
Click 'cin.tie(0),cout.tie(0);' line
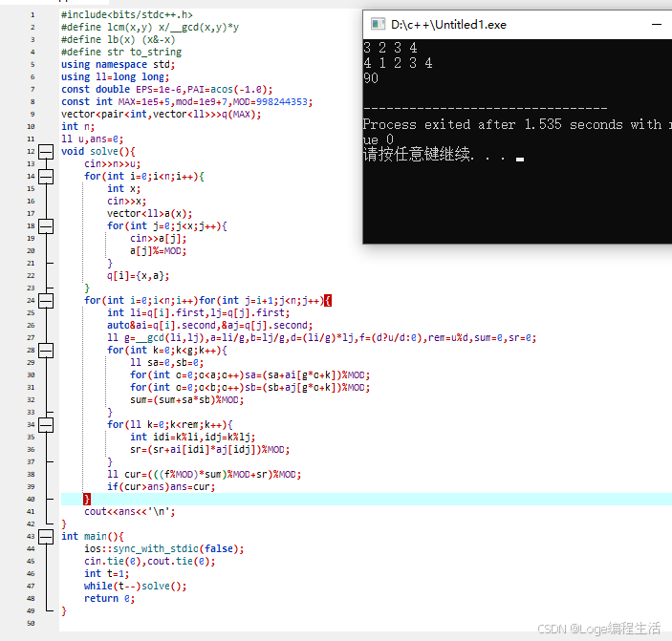(x=149, y=562)
